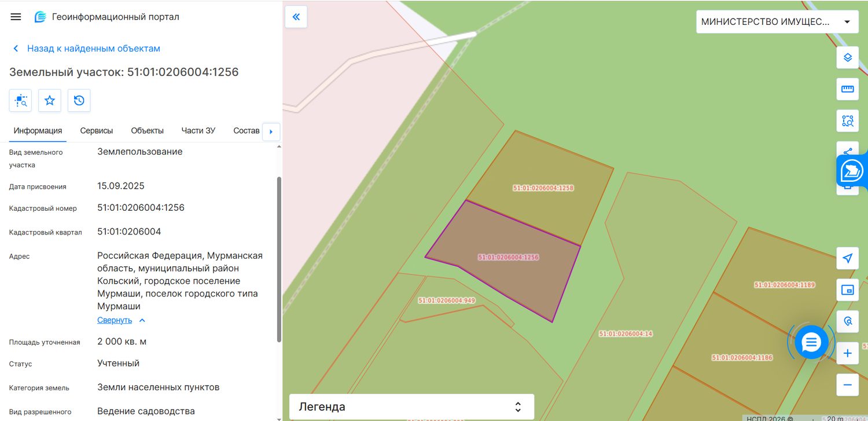Click parcel label 51:01:0206004:1189
868x421 pixels.
pyautogui.click(x=785, y=285)
